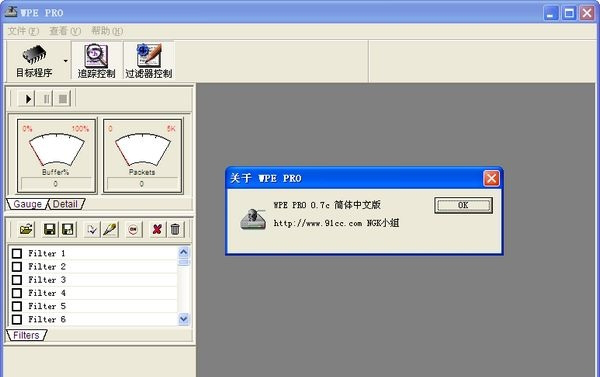This screenshot has width=600, height=392.
Task: Click the http://www.91cc.com text
Action: point(318,223)
